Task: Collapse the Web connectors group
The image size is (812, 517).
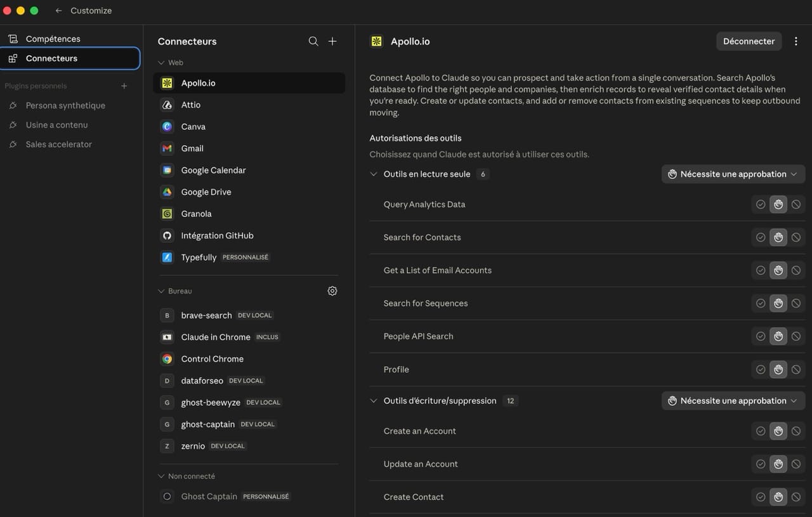Action: (x=161, y=63)
